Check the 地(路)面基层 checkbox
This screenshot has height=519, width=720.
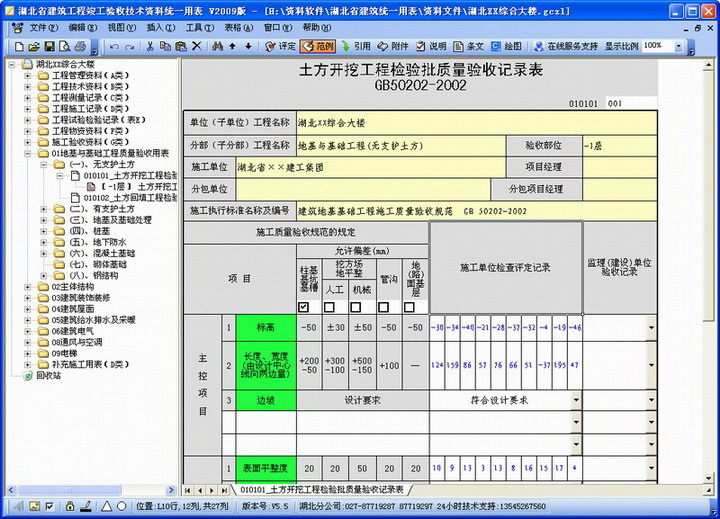coord(409,307)
